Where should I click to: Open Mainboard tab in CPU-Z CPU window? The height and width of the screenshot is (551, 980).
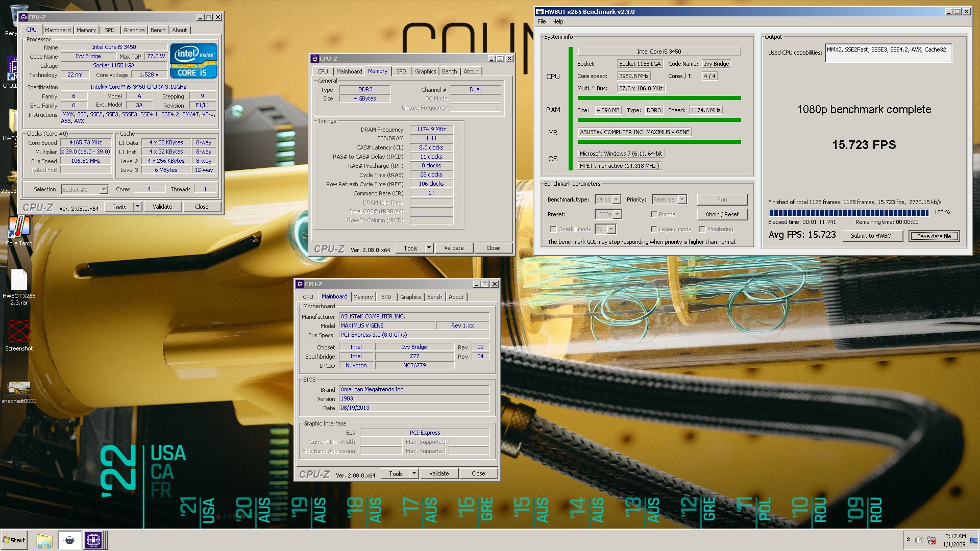click(58, 30)
